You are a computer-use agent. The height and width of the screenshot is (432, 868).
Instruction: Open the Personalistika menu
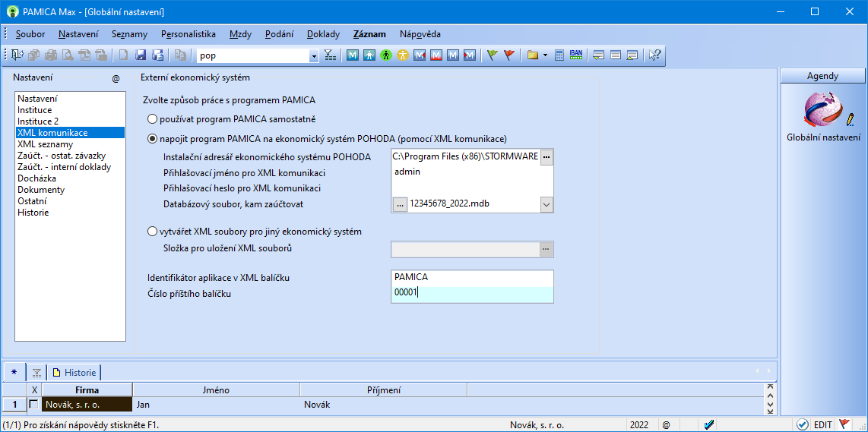point(188,33)
